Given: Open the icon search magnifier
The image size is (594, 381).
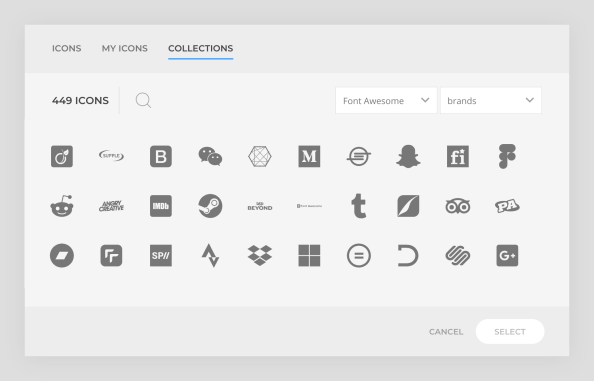Looking at the screenshot, I should point(143,100).
